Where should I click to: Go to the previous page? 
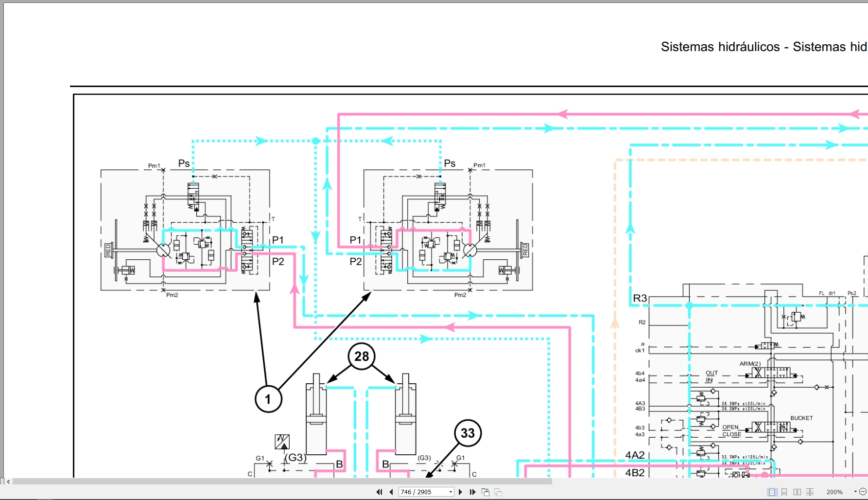tap(391, 492)
